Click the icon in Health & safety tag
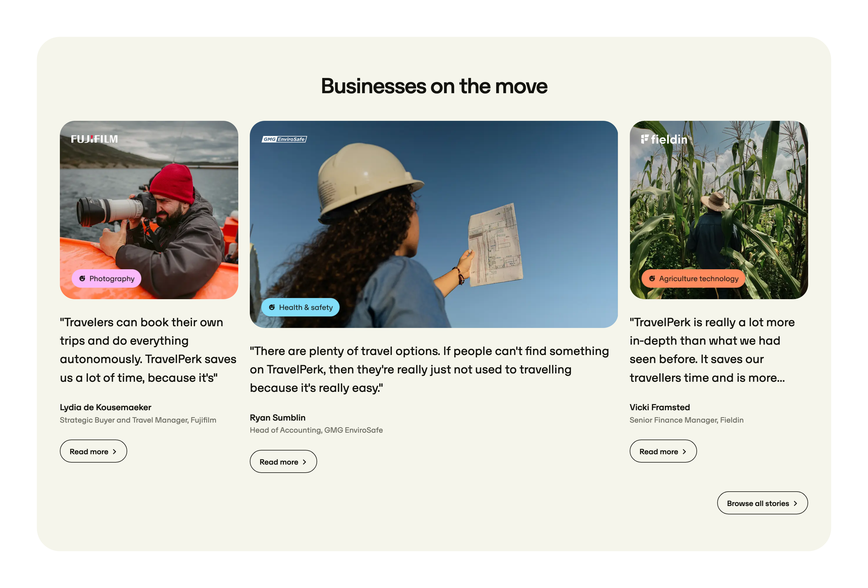 (x=272, y=307)
